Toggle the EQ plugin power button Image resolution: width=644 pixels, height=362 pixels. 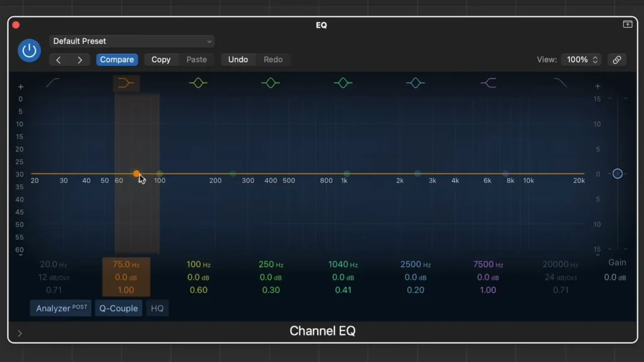coord(29,50)
